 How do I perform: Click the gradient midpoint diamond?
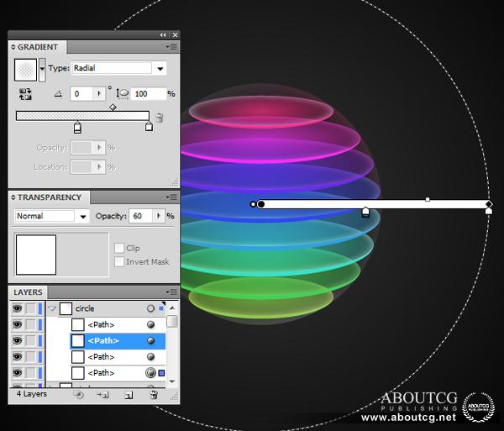113,107
